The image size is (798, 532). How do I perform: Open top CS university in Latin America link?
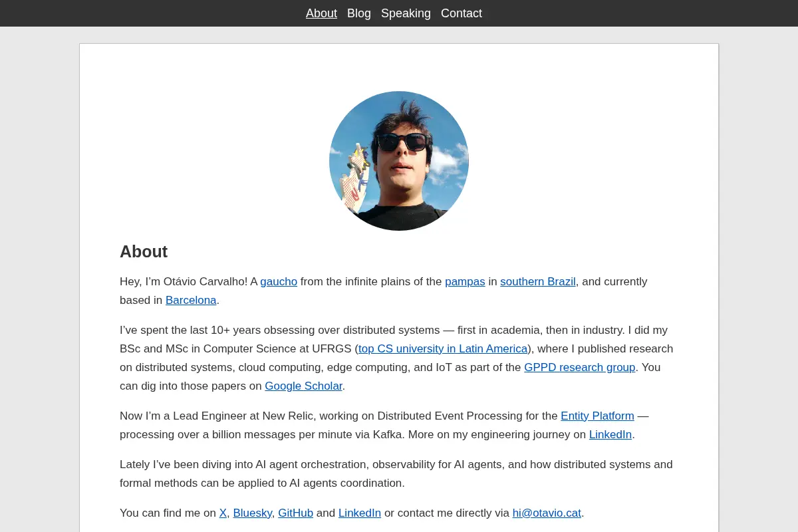coord(443,348)
